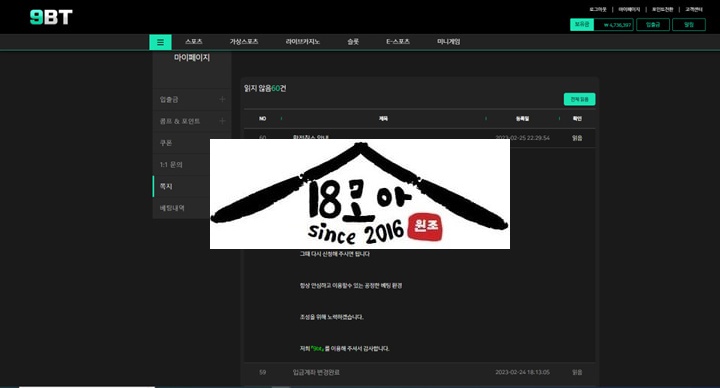Screen dimensions: 720x388
Task: Click the 등록일 column header
Action: coord(523,118)
